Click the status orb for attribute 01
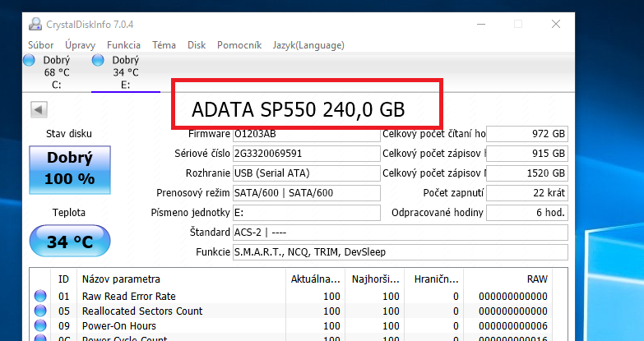Screen dimensions: 644x341 [40, 296]
